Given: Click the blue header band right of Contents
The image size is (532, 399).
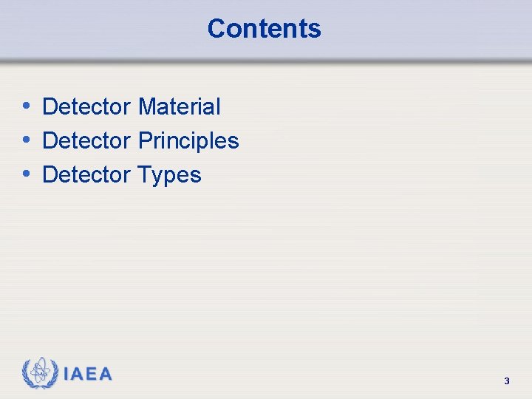Looking at the screenshot, I should (x=429, y=30).
